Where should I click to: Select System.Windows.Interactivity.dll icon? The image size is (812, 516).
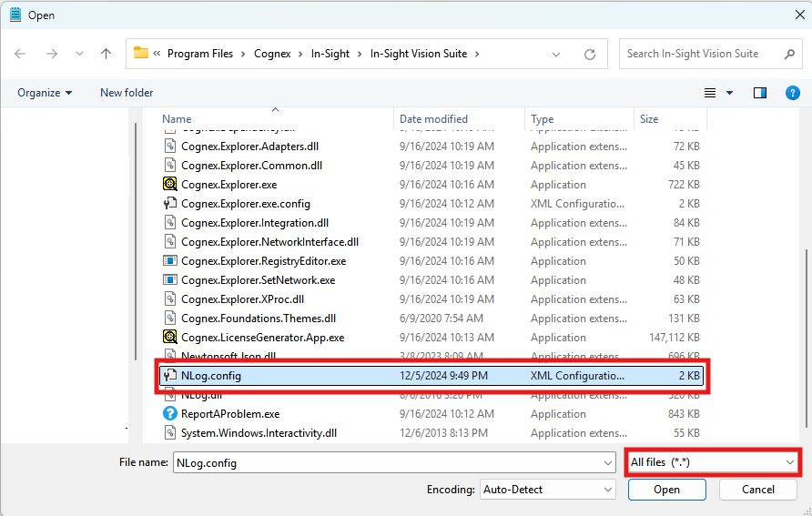170,433
